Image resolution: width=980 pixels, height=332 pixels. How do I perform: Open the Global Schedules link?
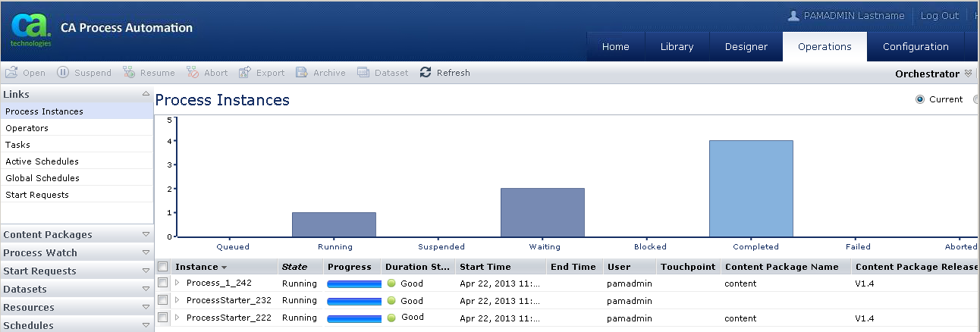pos(42,178)
